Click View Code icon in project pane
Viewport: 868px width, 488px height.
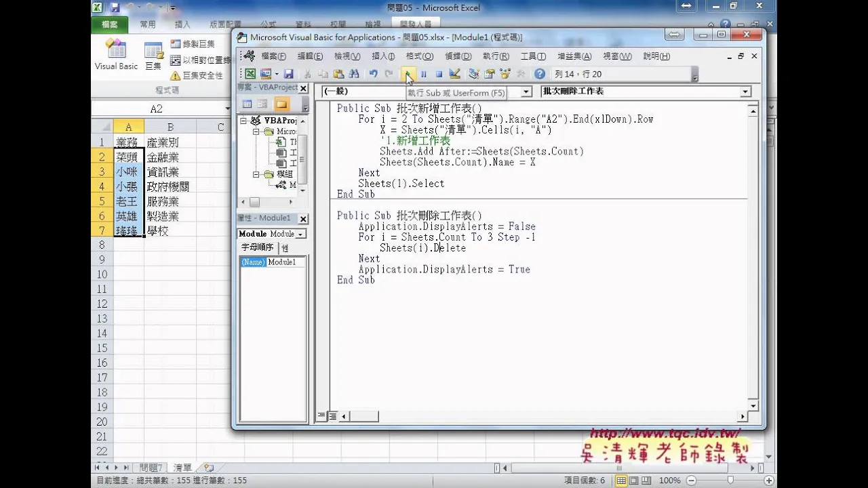247,104
